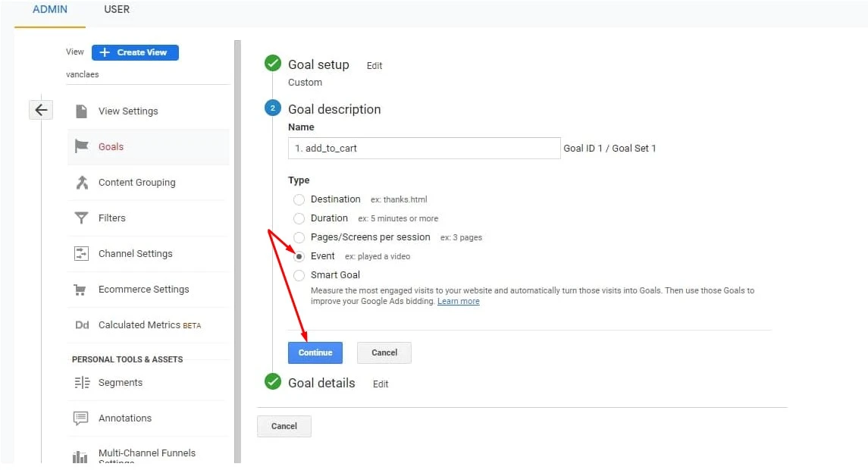Pick the Smart Goal option

(x=299, y=274)
